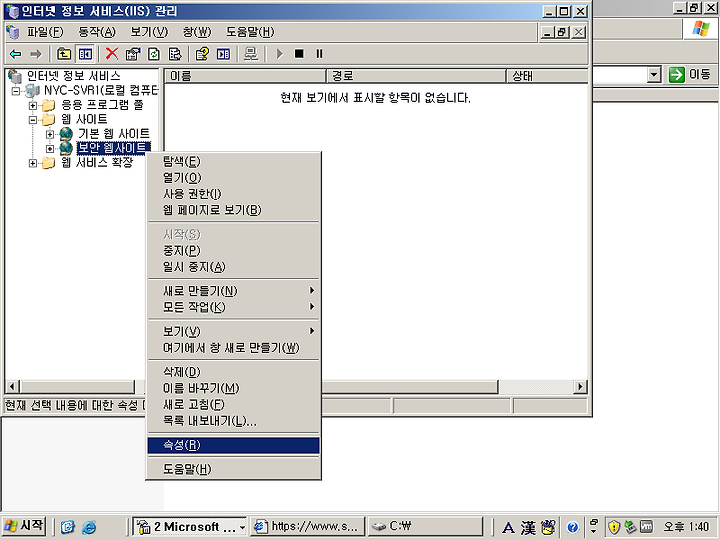Screen dimensions: 720x540
Task: Open the browser address bar dropdown arrow
Action: (654, 74)
